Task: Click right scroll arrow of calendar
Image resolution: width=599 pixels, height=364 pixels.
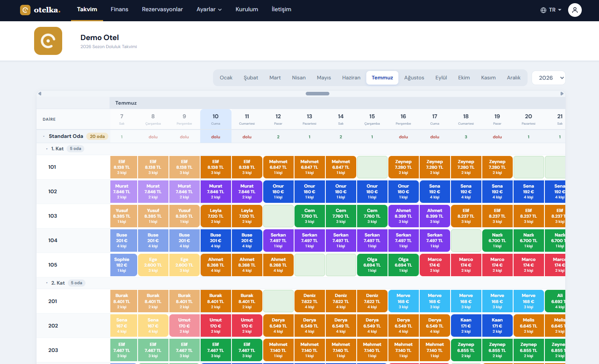Action: [x=562, y=93]
